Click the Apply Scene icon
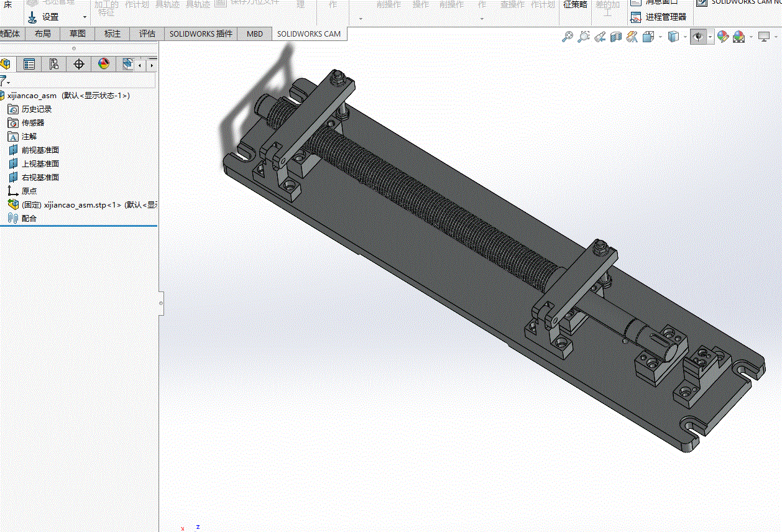Screen dimensions: 782x532 [x=738, y=37]
